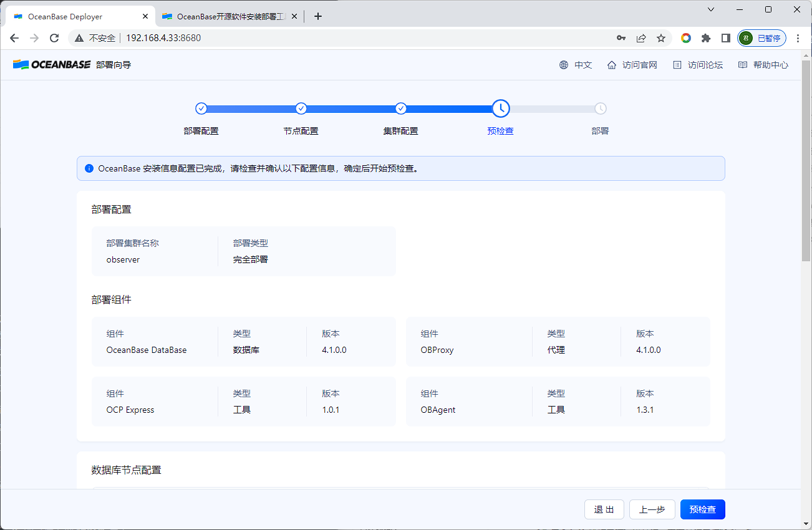Image resolution: width=812 pixels, height=530 pixels.
Task: Click the 节点配置 step label
Action: [301, 131]
